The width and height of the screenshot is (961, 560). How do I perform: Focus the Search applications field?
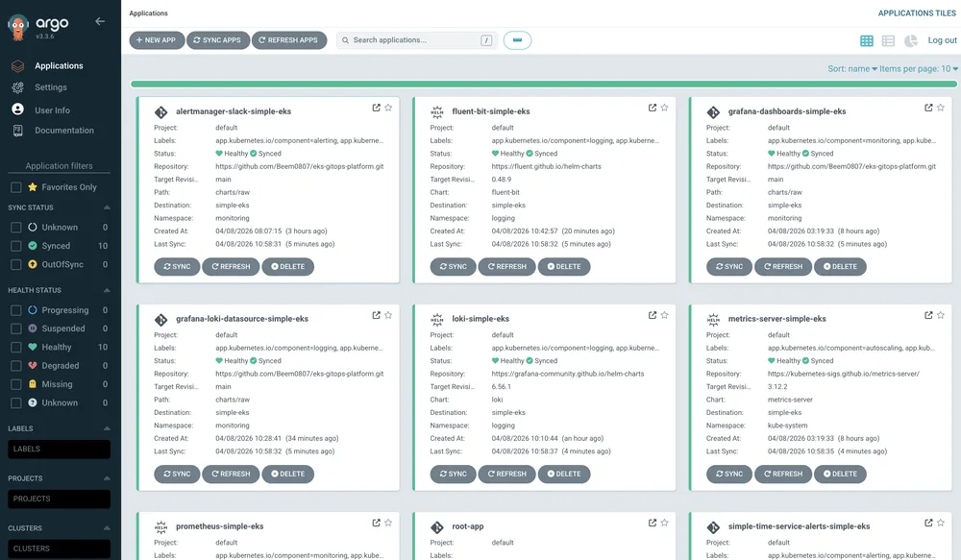pyautogui.click(x=417, y=40)
